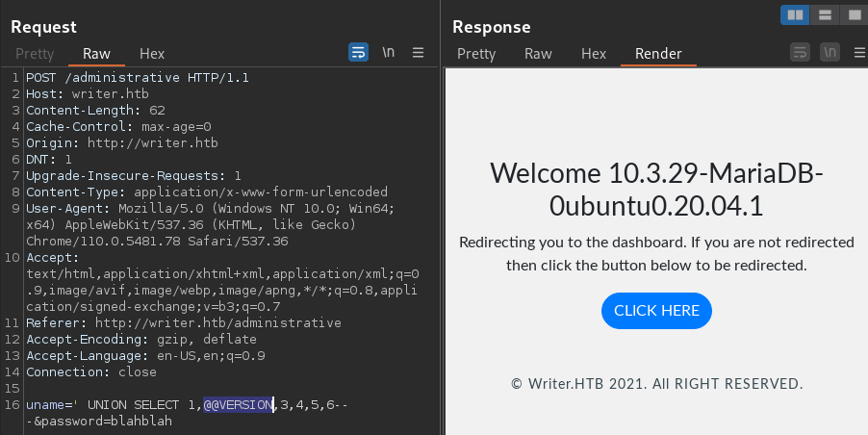Click the Referer header line
868x435 pixels.
184,322
